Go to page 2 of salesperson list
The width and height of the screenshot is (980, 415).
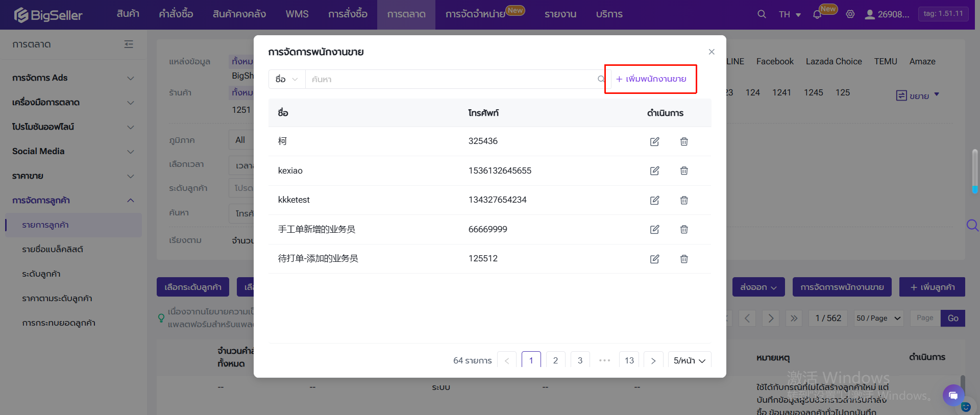click(555, 360)
